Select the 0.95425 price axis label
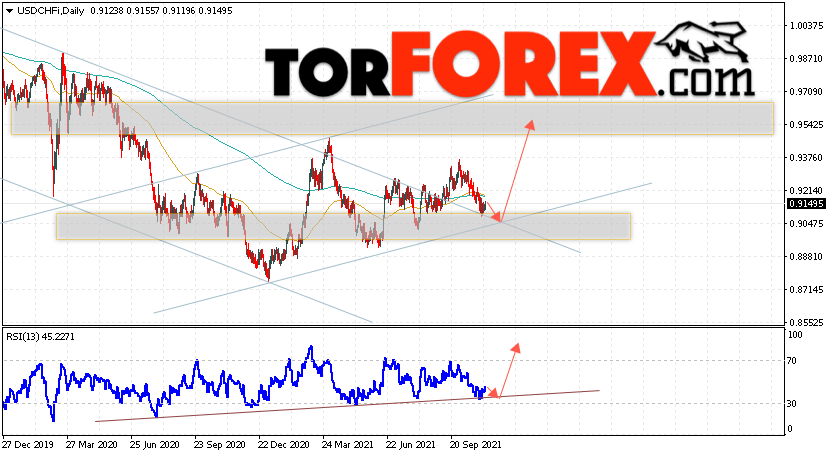Viewport: 830px width, 456px height. (806, 124)
